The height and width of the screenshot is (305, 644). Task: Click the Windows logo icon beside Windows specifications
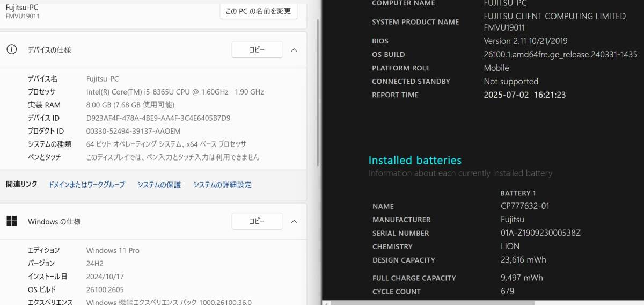click(11, 221)
